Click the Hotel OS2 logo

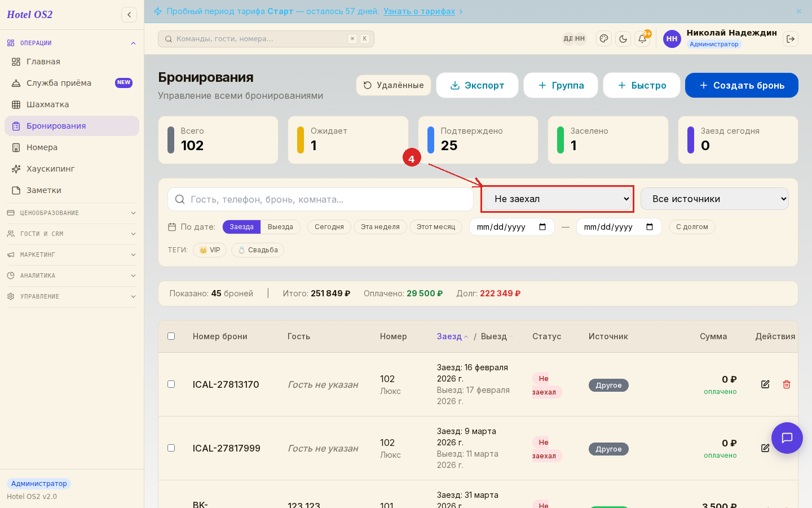30,15
